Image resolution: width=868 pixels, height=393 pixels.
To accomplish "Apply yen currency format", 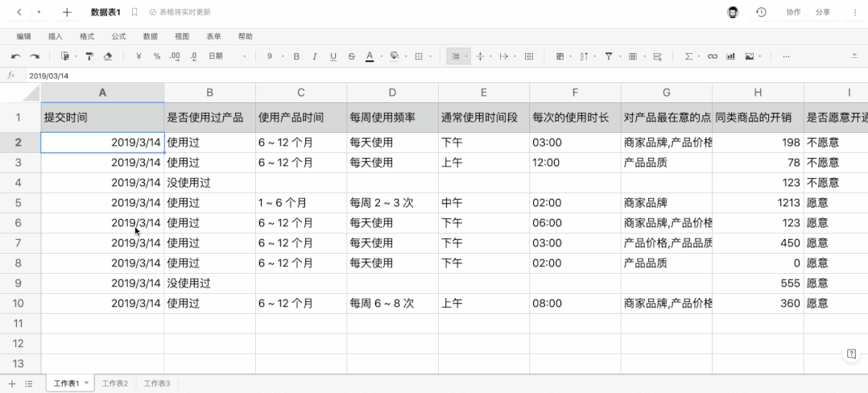I will pyautogui.click(x=139, y=56).
